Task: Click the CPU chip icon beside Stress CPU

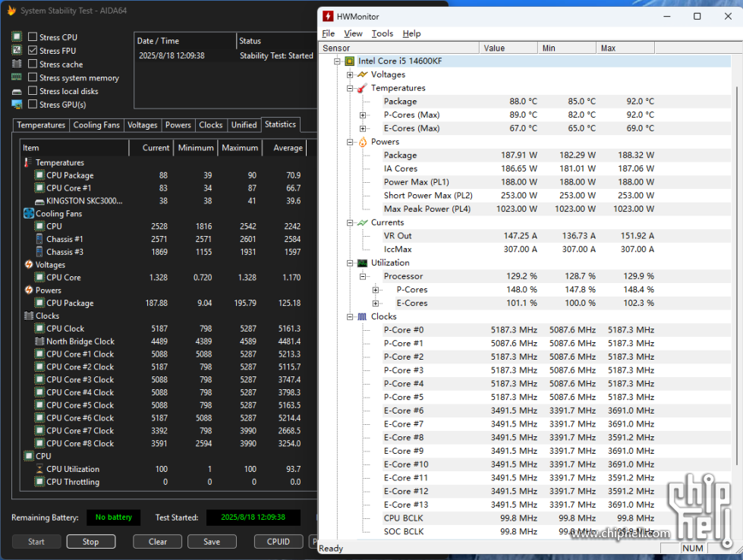Action: tap(17, 37)
